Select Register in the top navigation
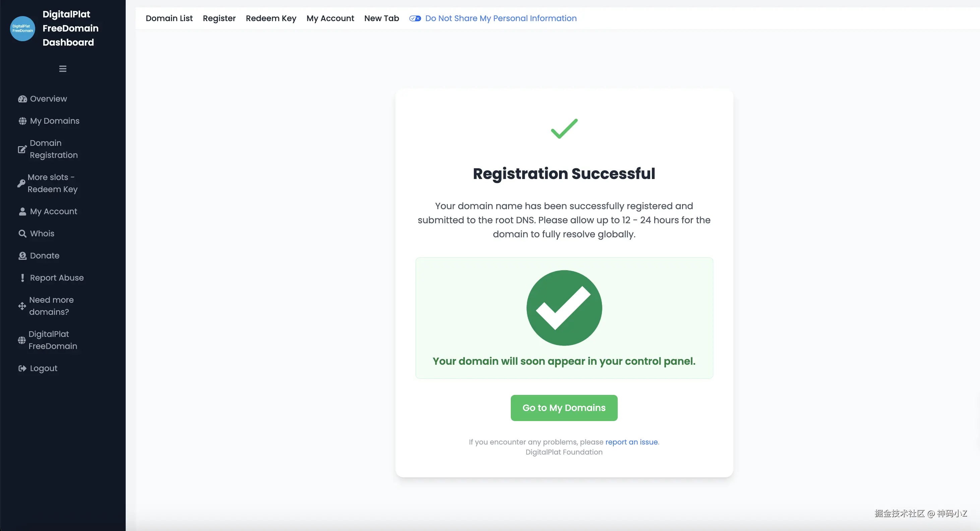The width and height of the screenshot is (980, 531). [219, 18]
